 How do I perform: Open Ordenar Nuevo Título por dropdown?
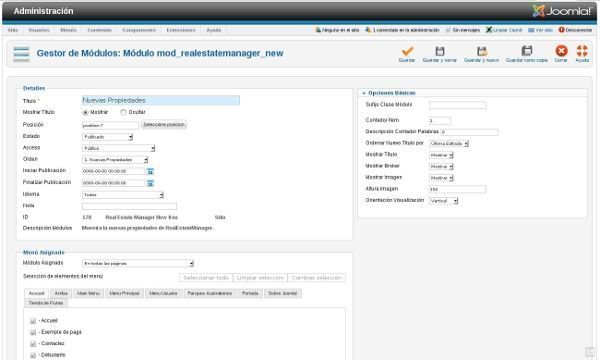click(449, 144)
